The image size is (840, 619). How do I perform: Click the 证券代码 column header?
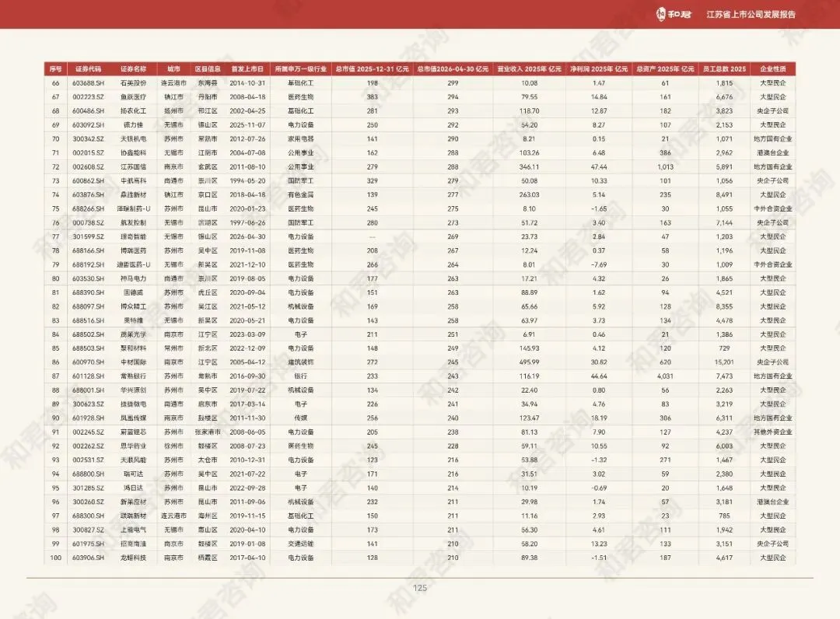click(x=89, y=69)
